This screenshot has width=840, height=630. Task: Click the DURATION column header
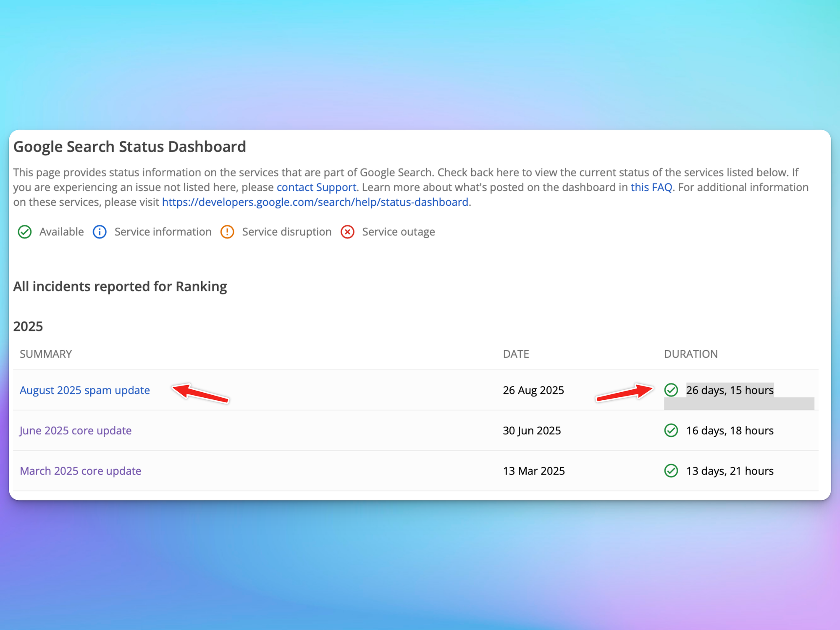pyautogui.click(x=690, y=354)
